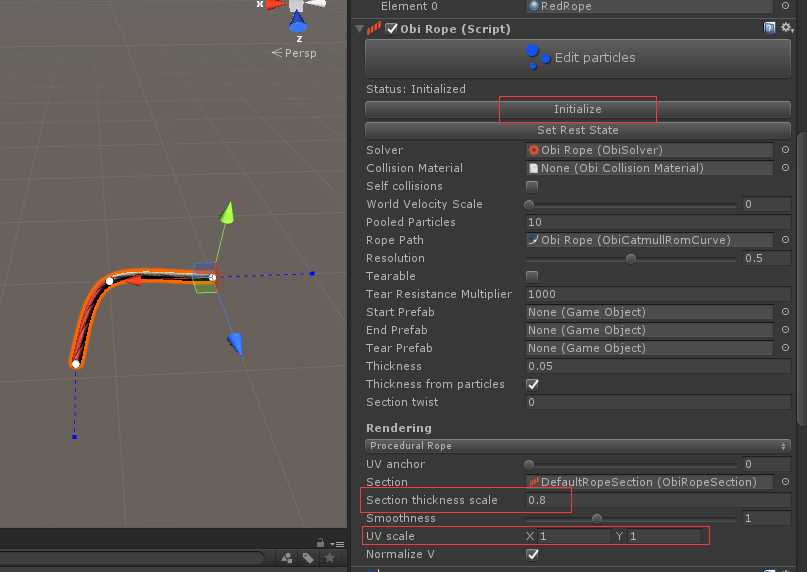Click blue Z cone on orientation gizmo

297,23
